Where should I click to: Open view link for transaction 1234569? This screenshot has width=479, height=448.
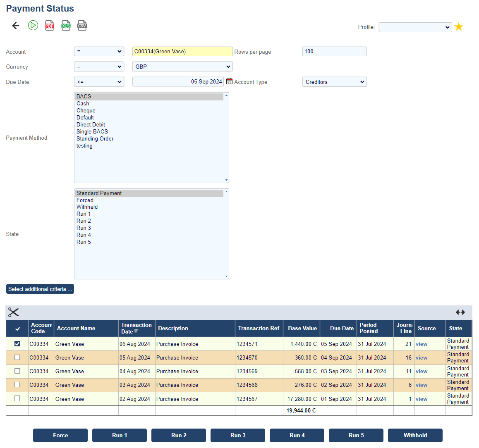tap(422, 372)
